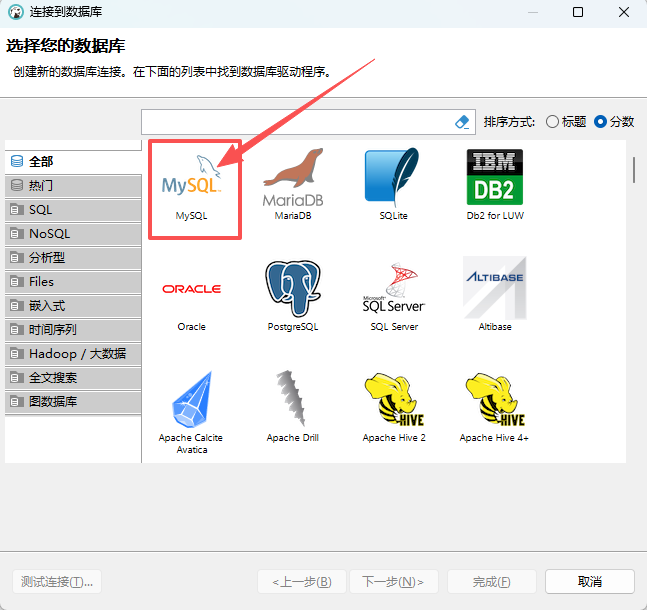Cancel the dialog with 取消 button
The width and height of the screenshot is (647, 610).
(590, 582)
